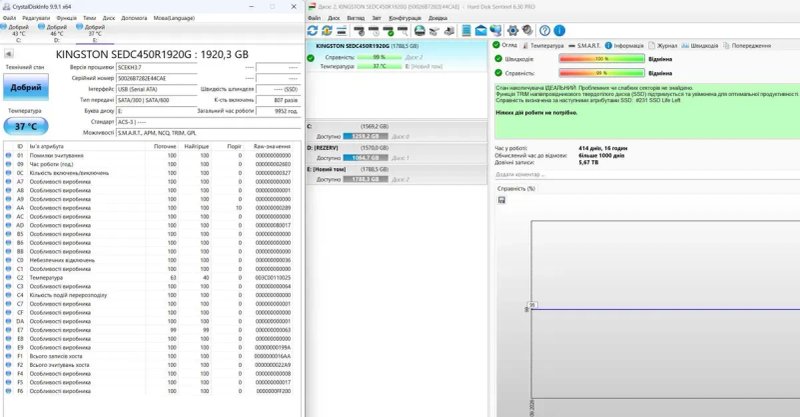Click serial number field 50026B7282E44CAE

pyautogui.click(x=157, y=78)
